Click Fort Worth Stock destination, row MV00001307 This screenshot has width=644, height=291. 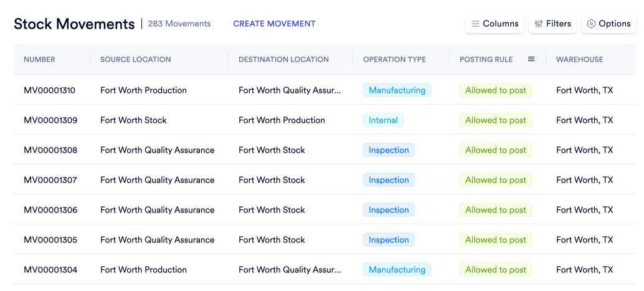coord(272,180)
